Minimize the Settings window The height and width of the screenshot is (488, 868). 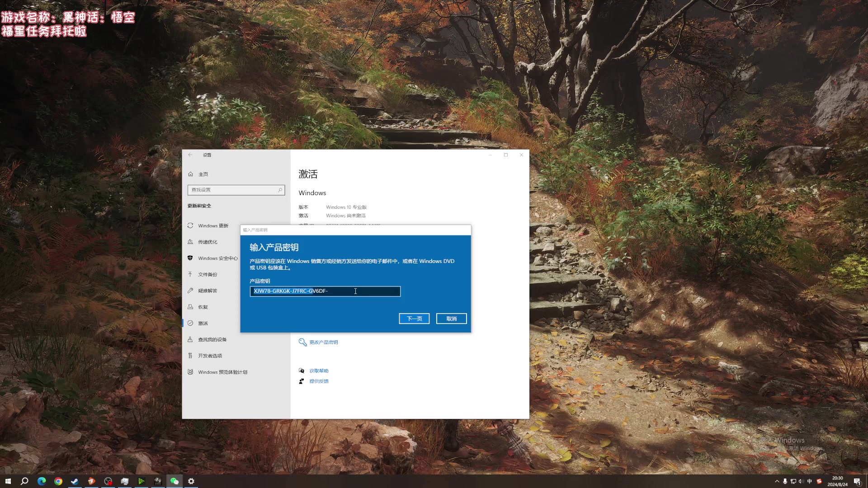490,155
